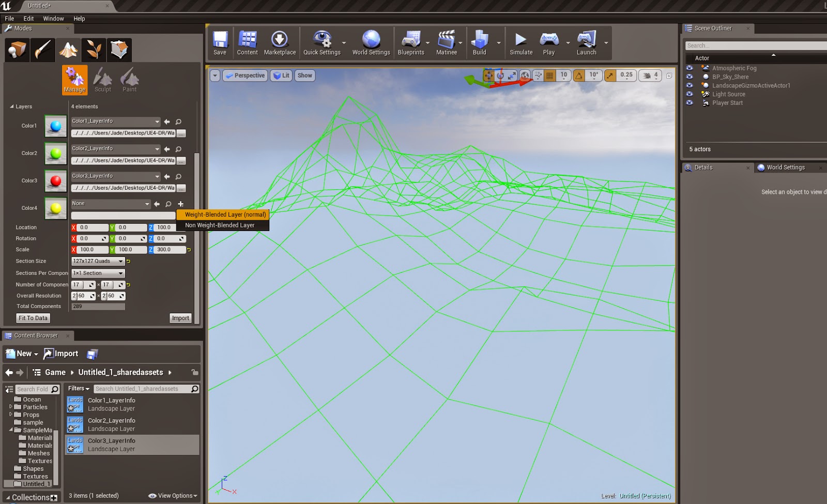827x504 pixels.
Task: Build the level
Action: 480,43
